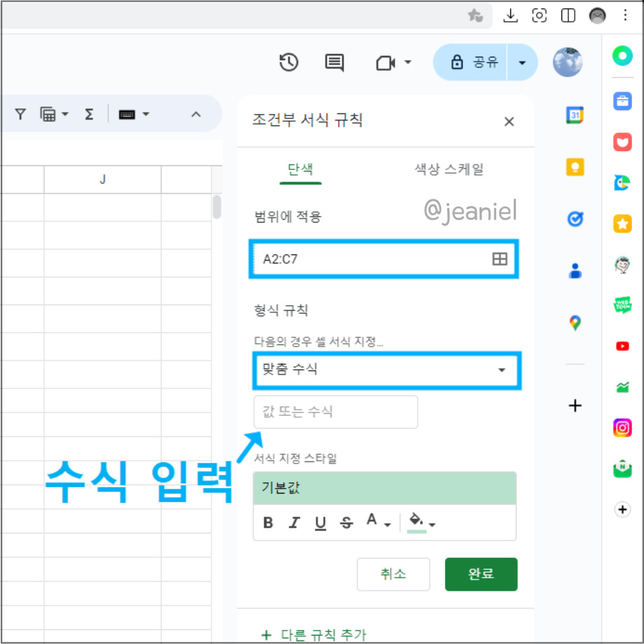Viewport: 644px width, 644px height.
Task: Switch to the 색상 스케일 tab
Action: tap(449, 169)
